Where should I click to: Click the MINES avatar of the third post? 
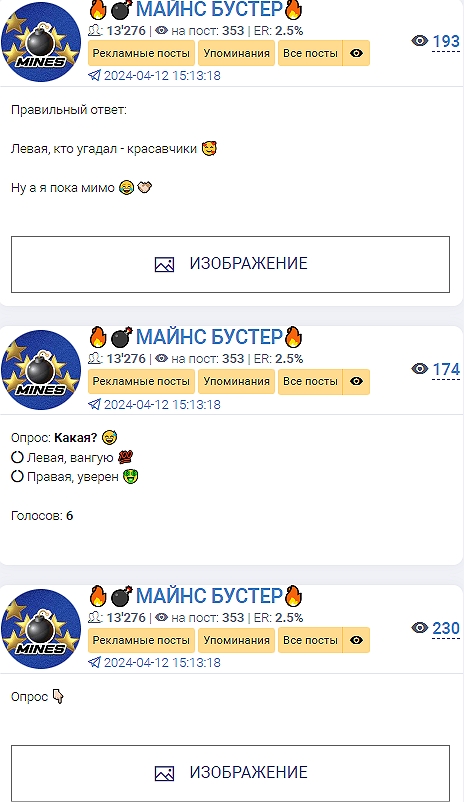(41, 629)
